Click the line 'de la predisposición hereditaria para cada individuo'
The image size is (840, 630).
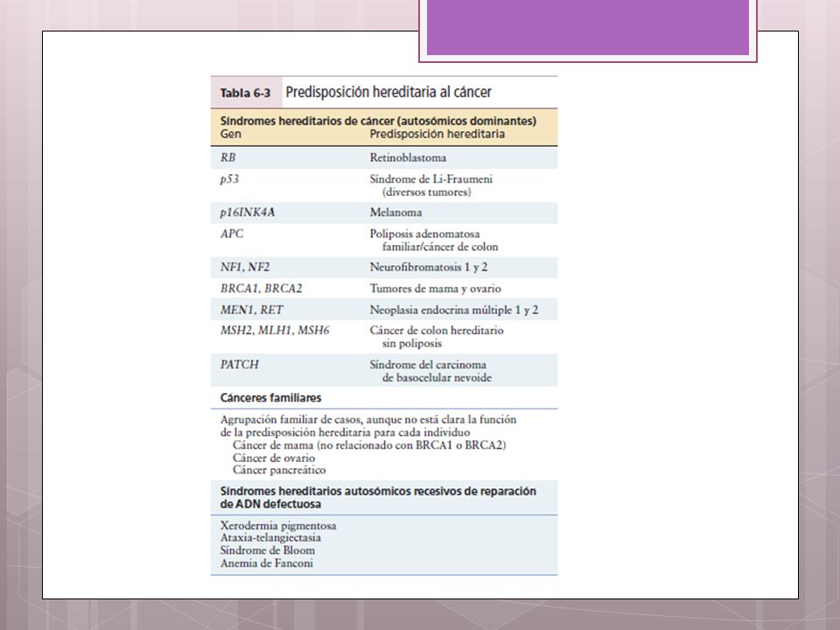coord(345,432)
